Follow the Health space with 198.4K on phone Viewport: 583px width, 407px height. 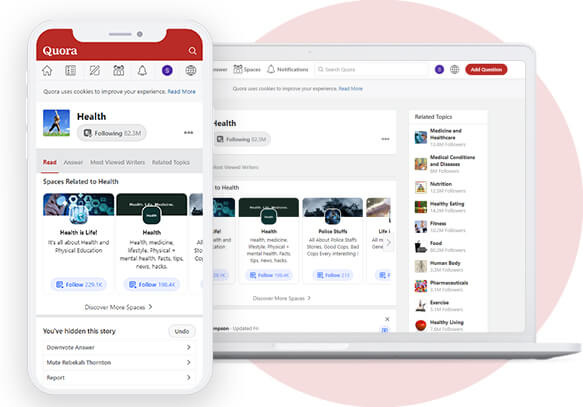[152, 285]
